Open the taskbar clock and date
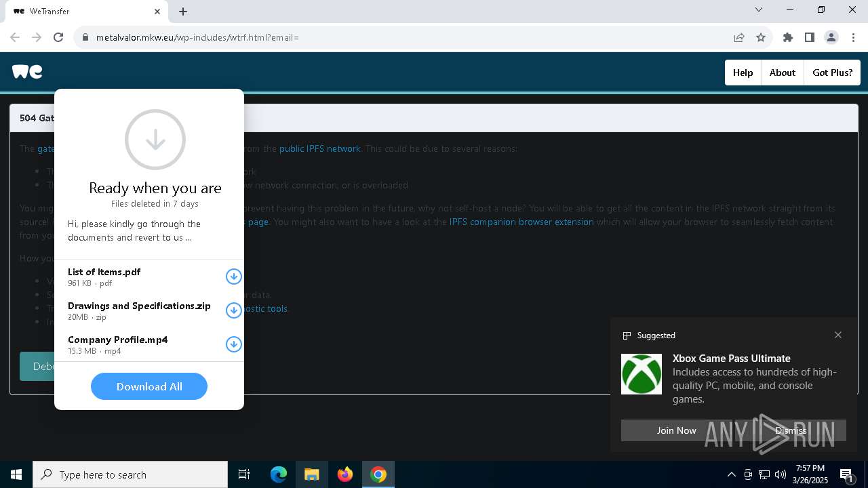The height and width of the screenshot is (488, 868). 810,474
